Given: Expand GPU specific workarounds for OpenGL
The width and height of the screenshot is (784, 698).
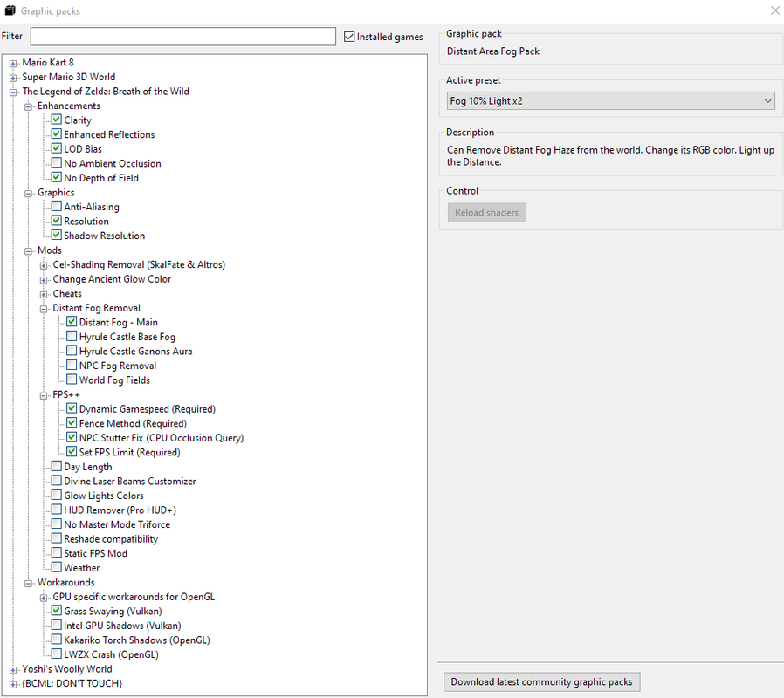Looking at the screenshot, I should [x=44, y=598].
